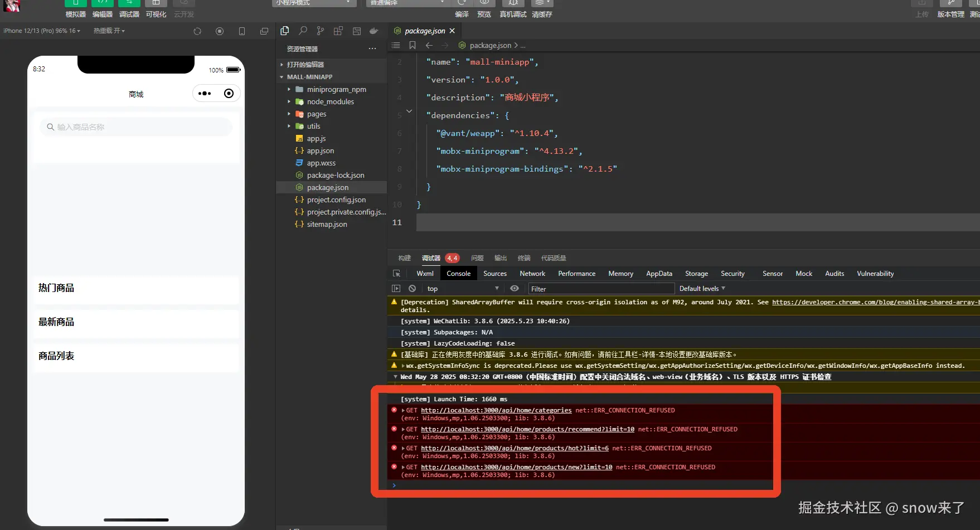Switch to the 输出 output tab
The width and height of the screenshot is (980, 530).
pos(501,258)
